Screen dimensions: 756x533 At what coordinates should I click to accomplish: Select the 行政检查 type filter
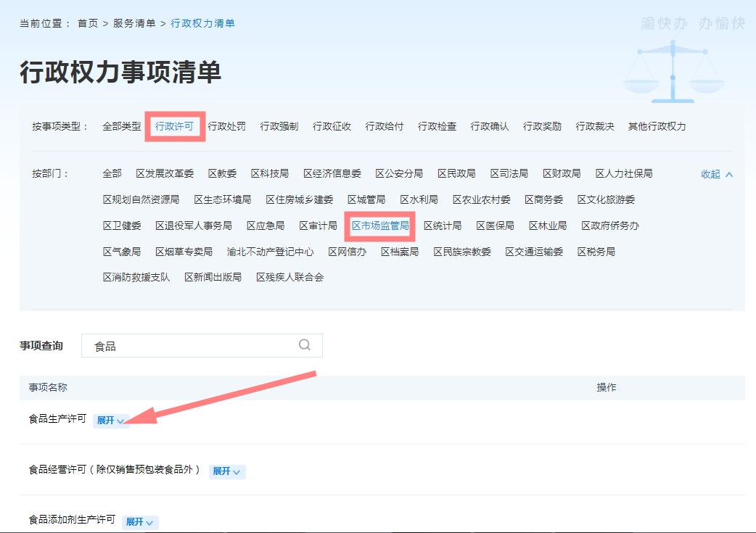pyautogui.click(x=437, y=126)
